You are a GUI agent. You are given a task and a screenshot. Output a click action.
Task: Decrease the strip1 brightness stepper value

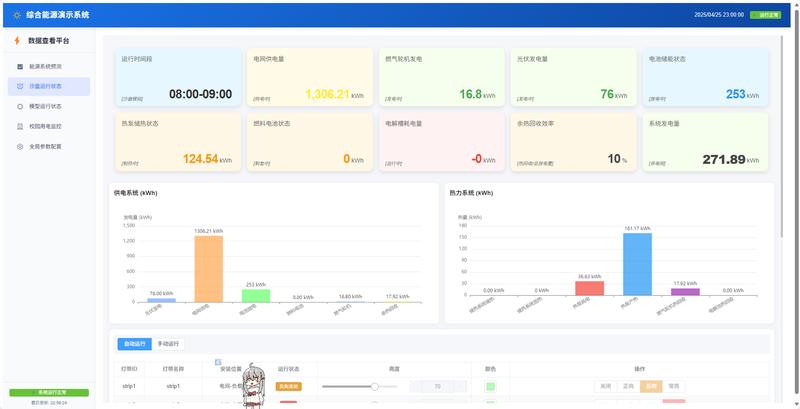(x=415, y=387)
